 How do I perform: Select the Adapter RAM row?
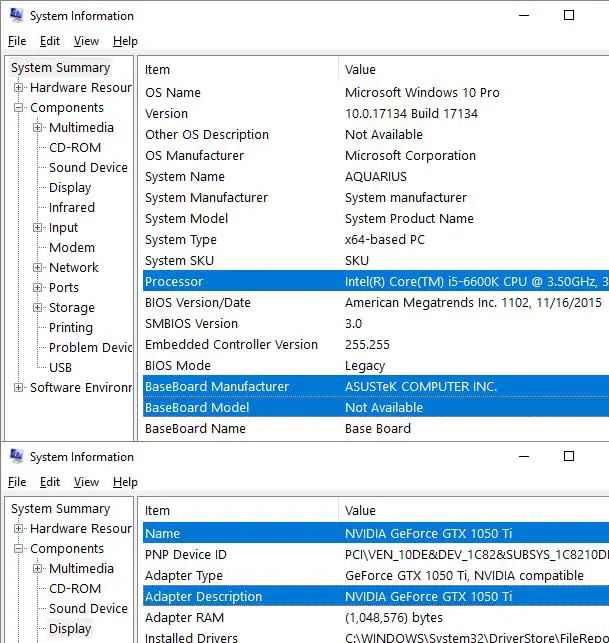(376, 618)
